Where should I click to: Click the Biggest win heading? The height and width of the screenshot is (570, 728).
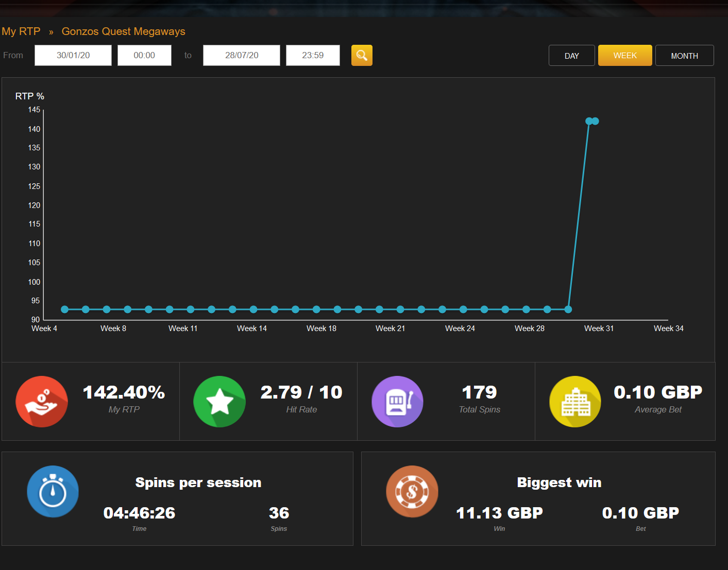[559, 482]
